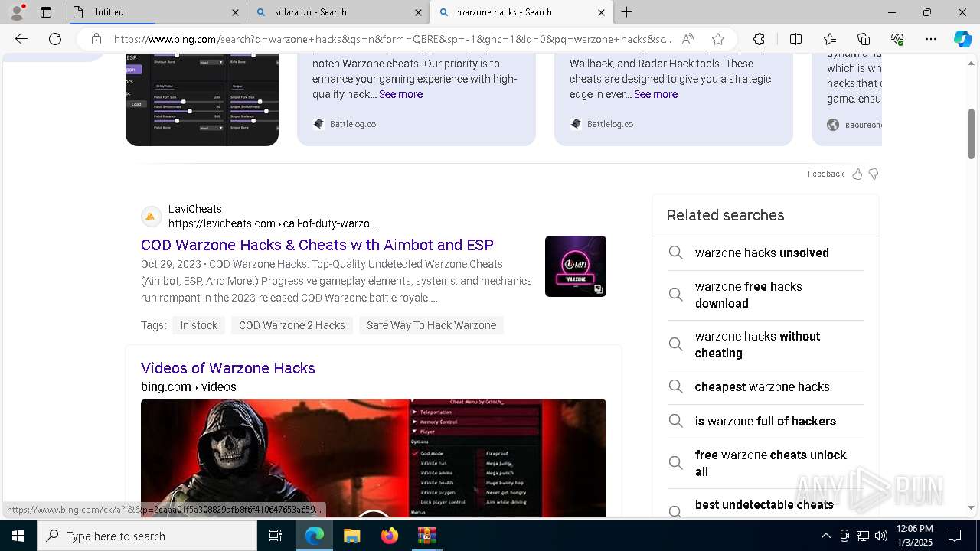Switch to solara do - Search tab
Screen dimensions: 980x551
pos(337,12)
